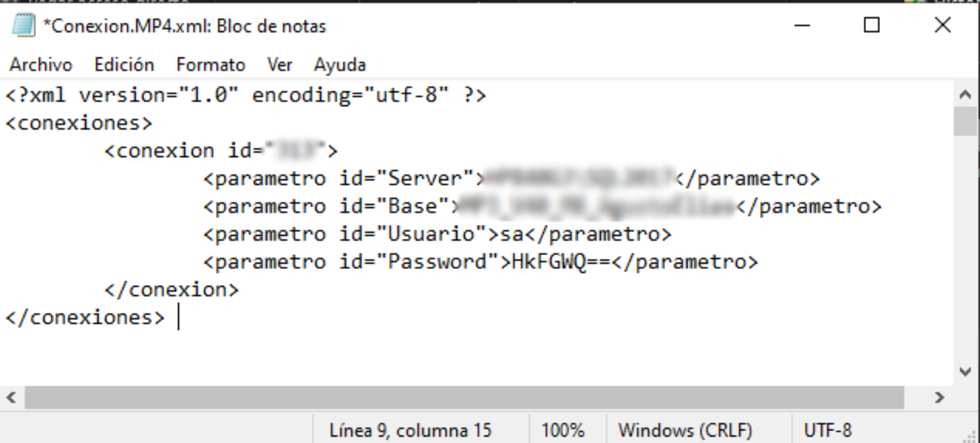Place cursor in the Password value HkFGWQ==
This screenshot has height=443, width=980.
[562, 262]
